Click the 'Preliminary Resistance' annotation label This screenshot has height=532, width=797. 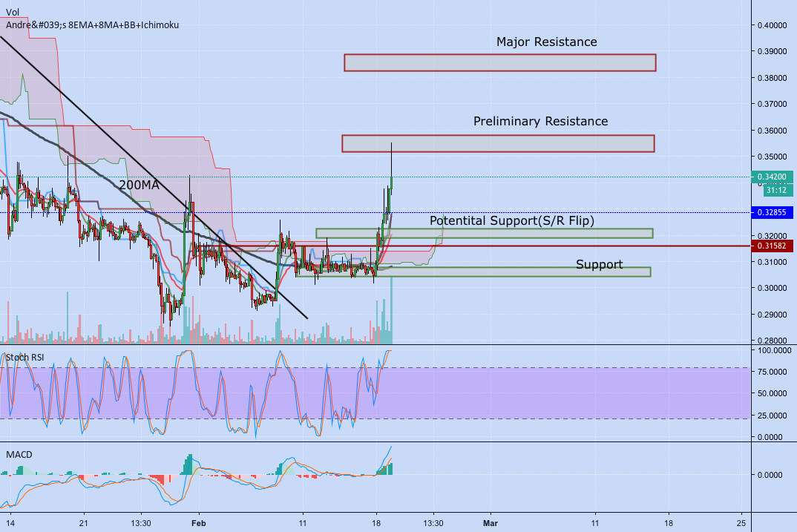point(540,121)
